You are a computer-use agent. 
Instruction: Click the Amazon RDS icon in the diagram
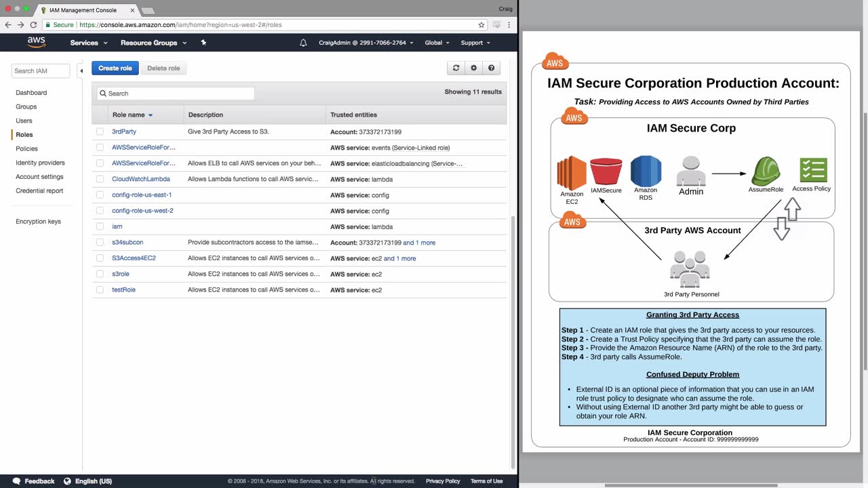click(646, 171)
